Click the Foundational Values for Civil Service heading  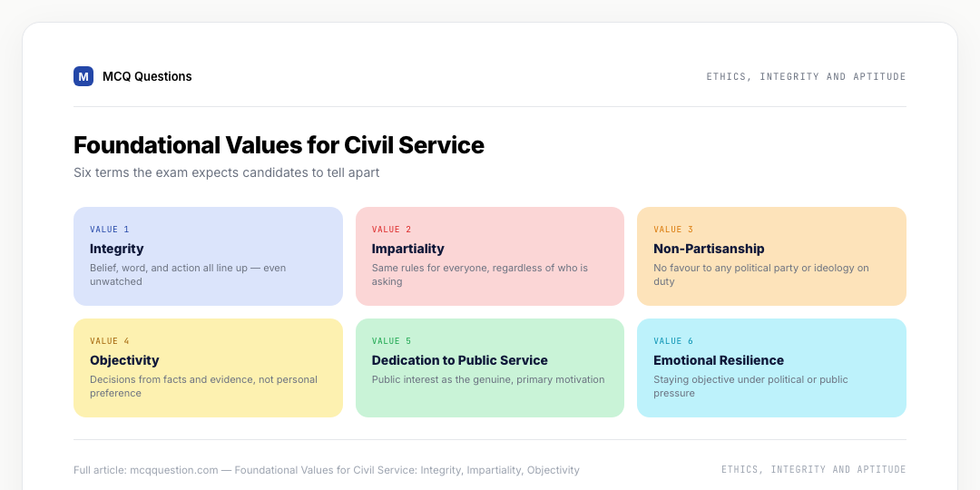coord(279,145)
